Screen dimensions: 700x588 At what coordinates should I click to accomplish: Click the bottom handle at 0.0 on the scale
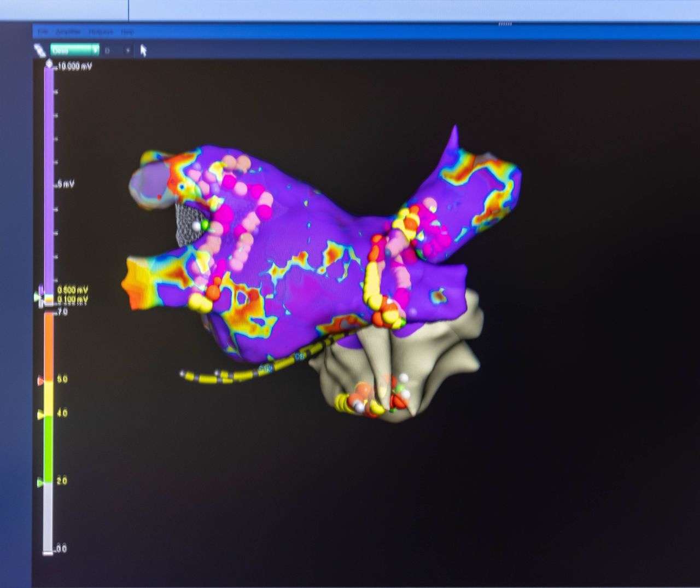pyautogui.click(x=48, y=552)
